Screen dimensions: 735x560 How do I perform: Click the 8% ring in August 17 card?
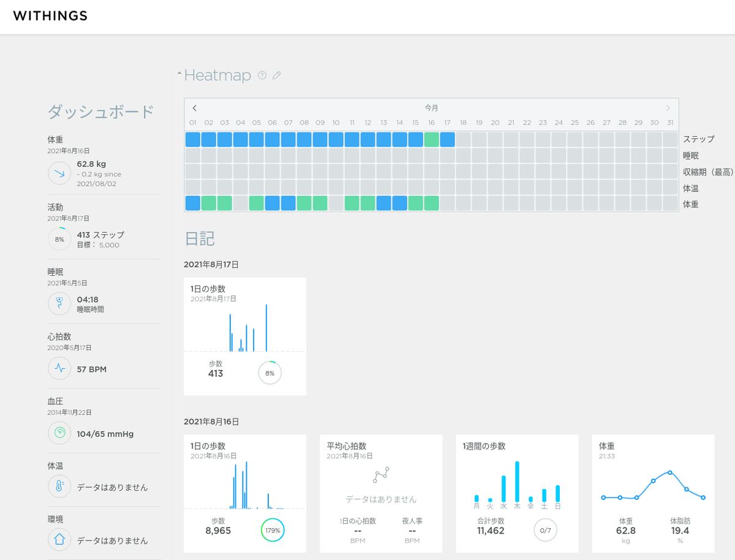click(x=269, y=373)
